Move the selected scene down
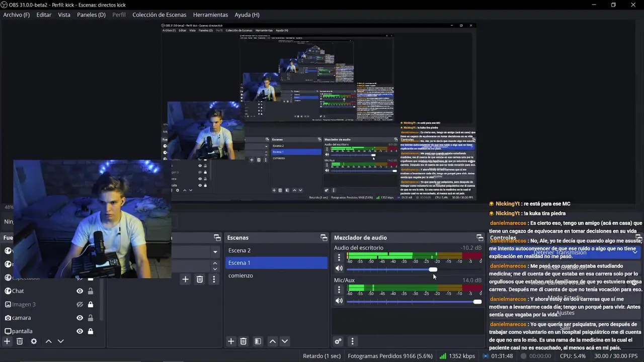This screenshot has width=644, height=362. tap(285, 341)
